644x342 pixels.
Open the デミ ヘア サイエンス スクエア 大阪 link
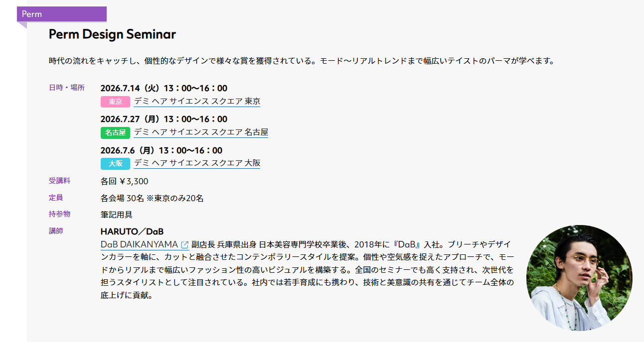click(x=197, y=163)
